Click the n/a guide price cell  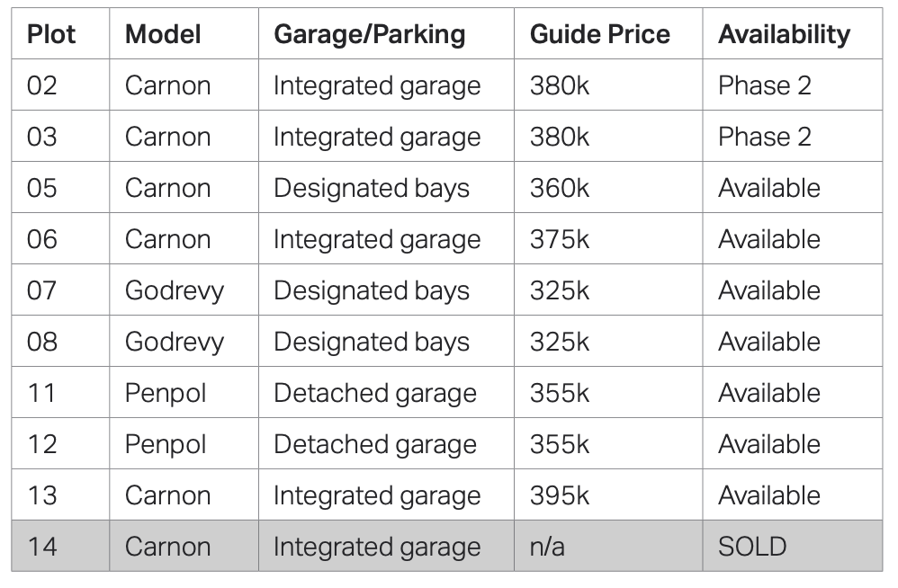[x=547, y=547]
